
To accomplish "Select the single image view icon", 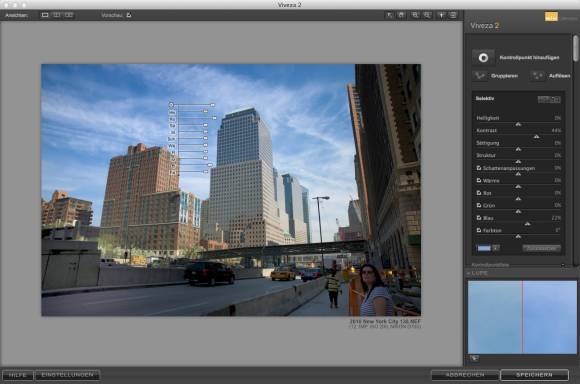I will (x=45, y=15).
